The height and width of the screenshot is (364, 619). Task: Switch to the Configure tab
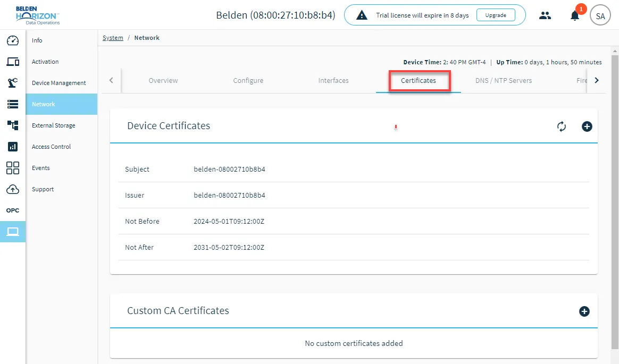[248, 80]
